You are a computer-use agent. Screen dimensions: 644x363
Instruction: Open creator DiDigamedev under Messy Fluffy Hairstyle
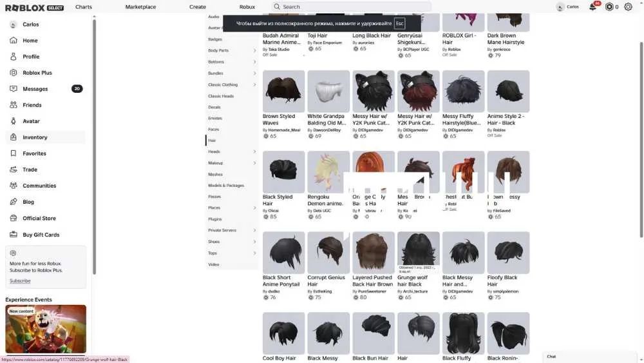pos(460,130)
